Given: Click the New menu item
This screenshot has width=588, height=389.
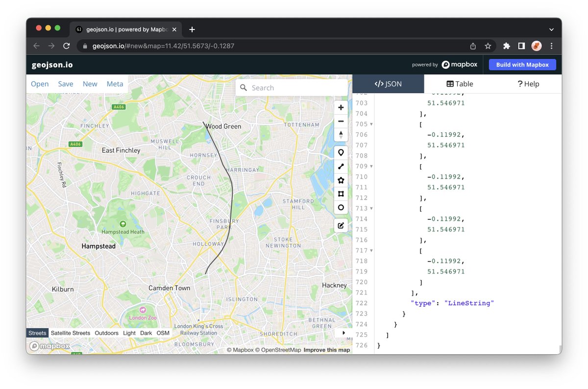Looking at the screenshot, I should (90, 84).
